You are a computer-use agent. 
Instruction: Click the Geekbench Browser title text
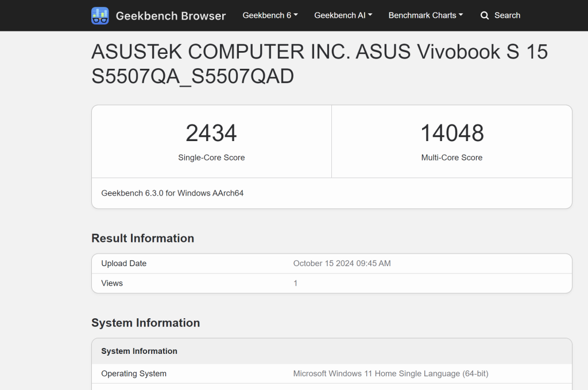[171, 15]
